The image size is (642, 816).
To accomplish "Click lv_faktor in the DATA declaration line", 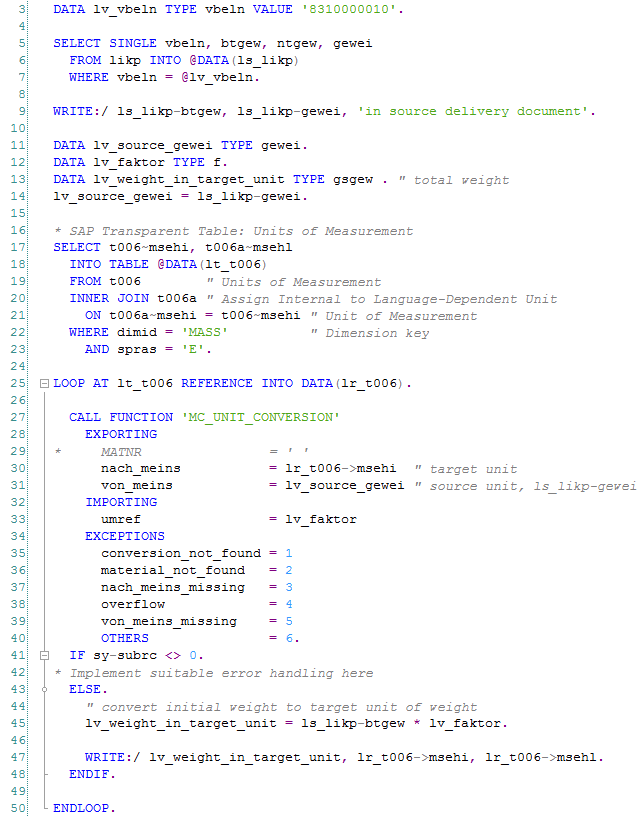I will tap(129, 162).
